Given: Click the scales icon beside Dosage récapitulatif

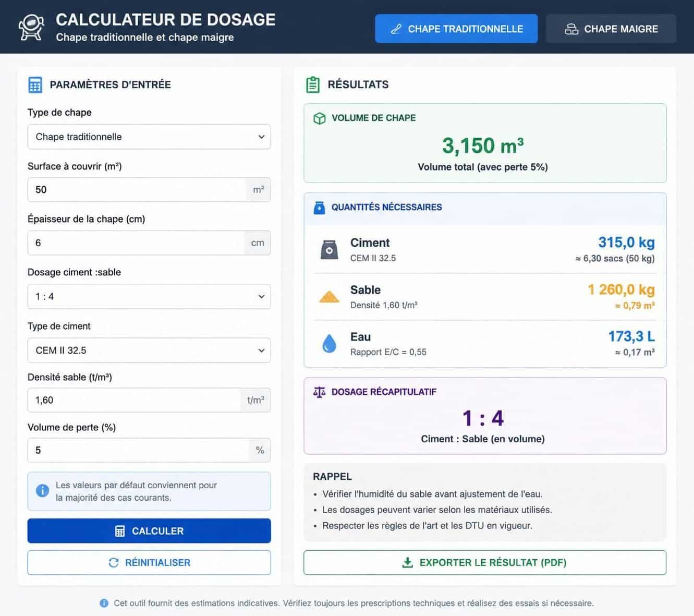Looking at the screenshot, I should (x=319, y=392).
